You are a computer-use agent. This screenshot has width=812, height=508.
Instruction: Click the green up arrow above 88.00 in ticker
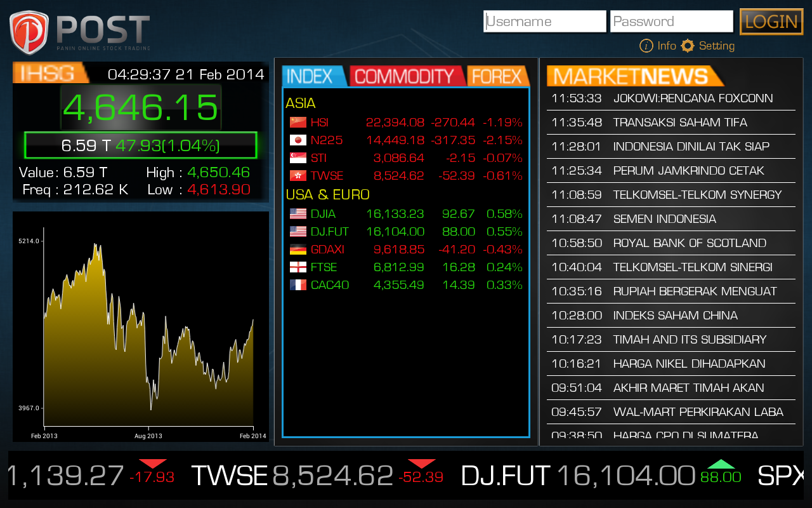[721, 464]
